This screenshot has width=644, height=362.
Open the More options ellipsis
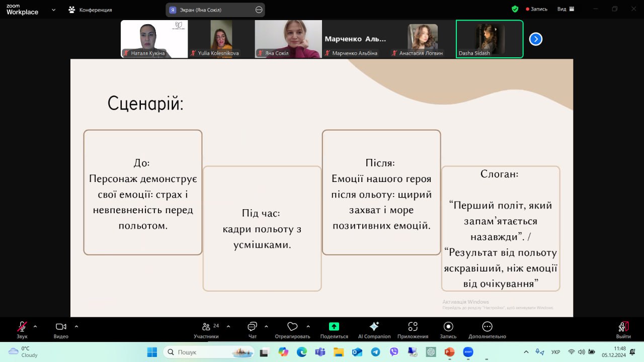click(x=487, y=329)
